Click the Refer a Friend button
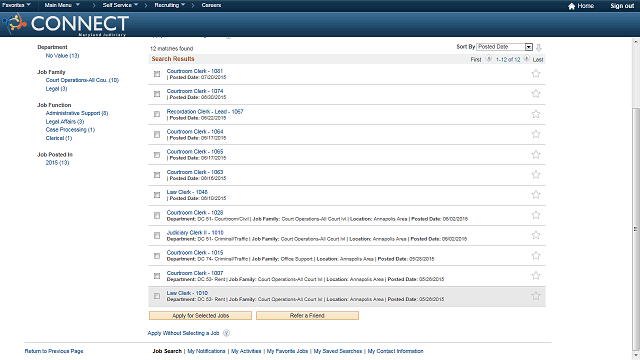The width and height of the screenshot is (640, 360). pos(307,316)
